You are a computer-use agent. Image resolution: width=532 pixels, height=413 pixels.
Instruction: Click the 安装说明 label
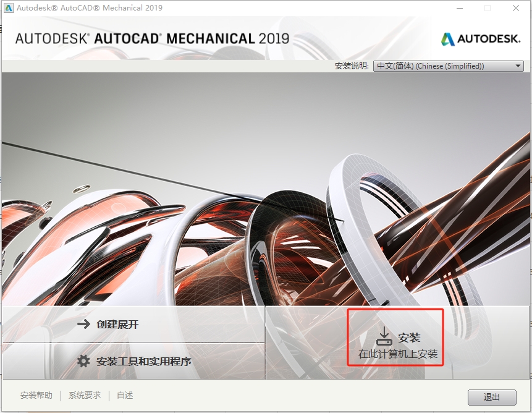pyautogui.click(x=352, y=66)
